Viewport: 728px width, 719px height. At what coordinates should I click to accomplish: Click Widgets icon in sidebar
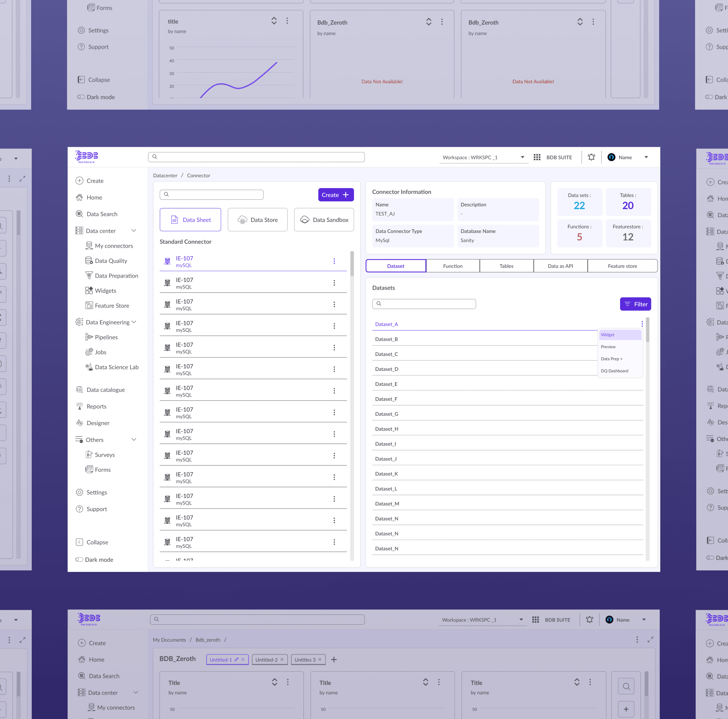pos(89,290)
